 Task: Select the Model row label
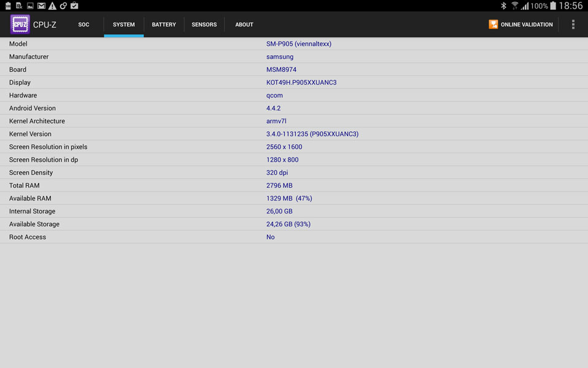click(18, 44)
